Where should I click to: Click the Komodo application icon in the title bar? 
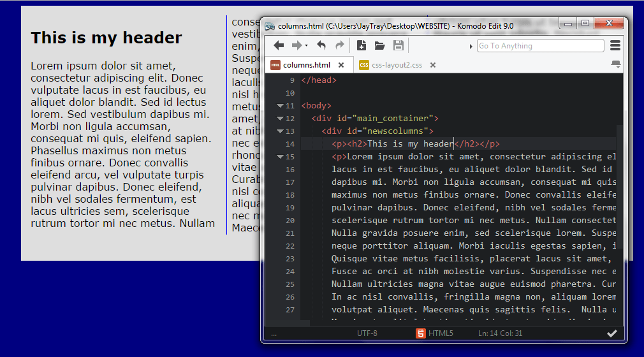(270, 26)
